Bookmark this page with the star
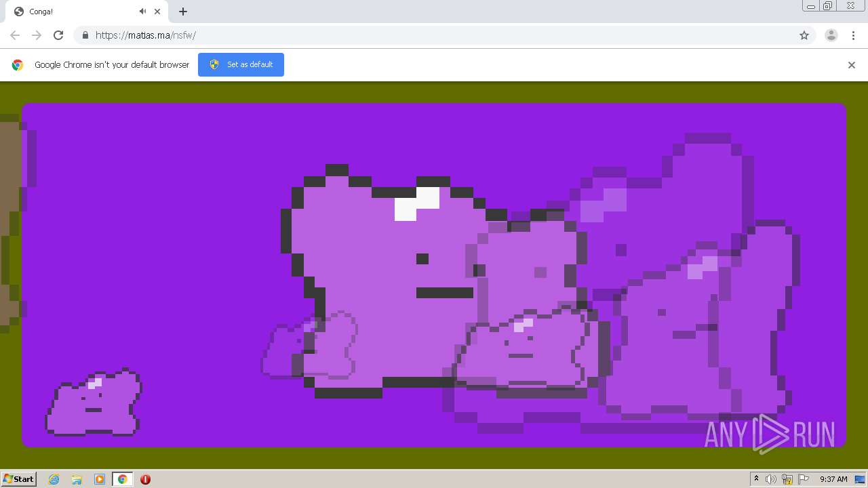The width and height of the screenshot is (868, 488). [804, 35]
